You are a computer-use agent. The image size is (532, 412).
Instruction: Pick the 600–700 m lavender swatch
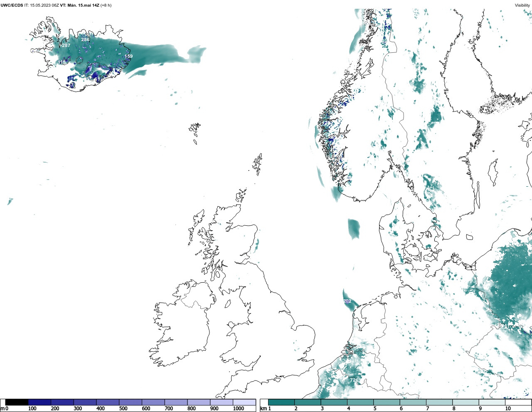(x=153, y=402)
